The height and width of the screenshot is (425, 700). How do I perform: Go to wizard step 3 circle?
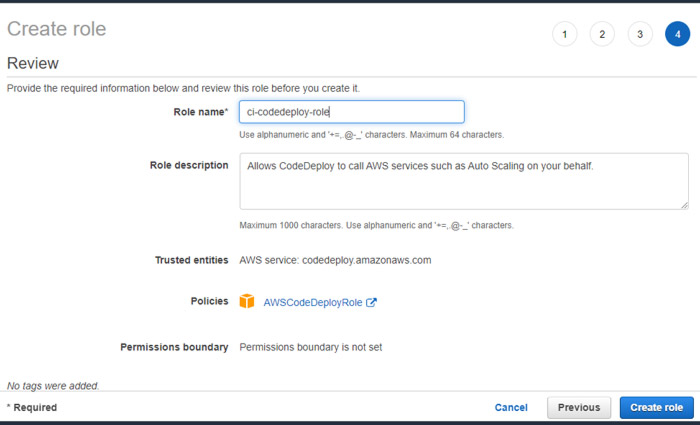(x=640, y=34)
